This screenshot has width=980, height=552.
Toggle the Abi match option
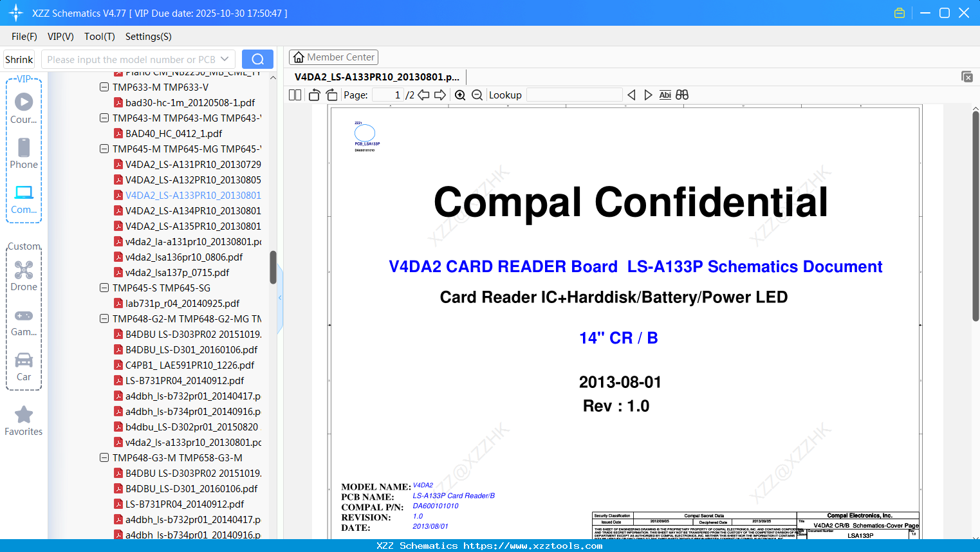pos(665,95)
